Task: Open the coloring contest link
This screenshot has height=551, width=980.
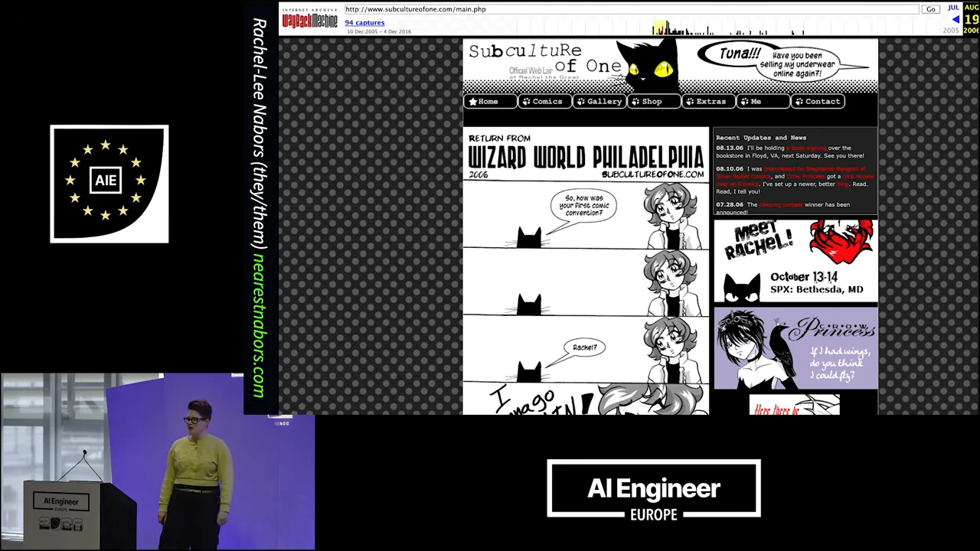Action: point(781,204)
